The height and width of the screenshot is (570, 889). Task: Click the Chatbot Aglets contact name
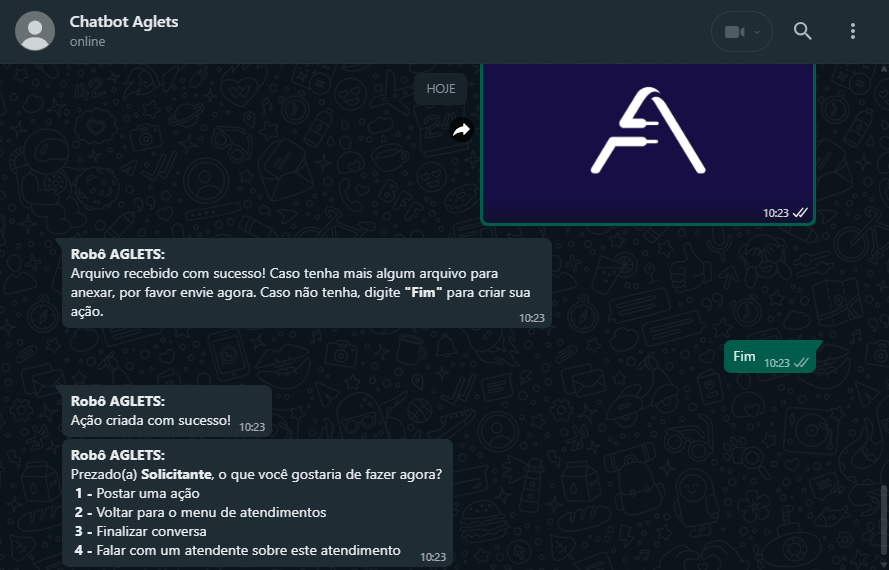[124, 22]
